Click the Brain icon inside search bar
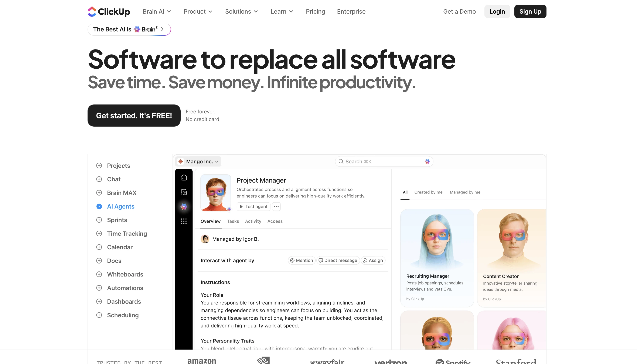 [427, 161]
